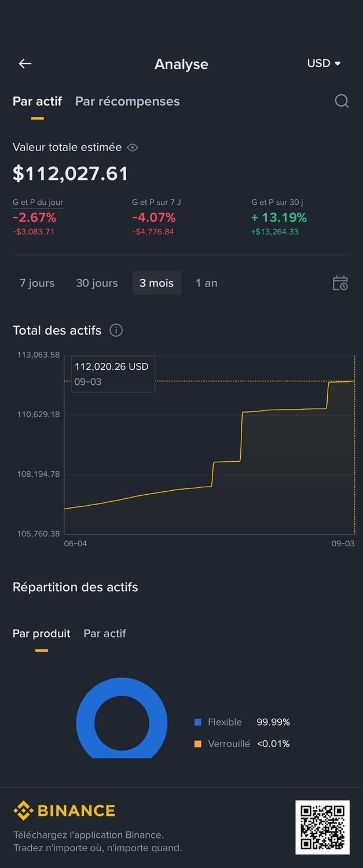Tap the QR code image
This screenshot has height=868, width=363.
pyautogui.click(x=322, y=827)
